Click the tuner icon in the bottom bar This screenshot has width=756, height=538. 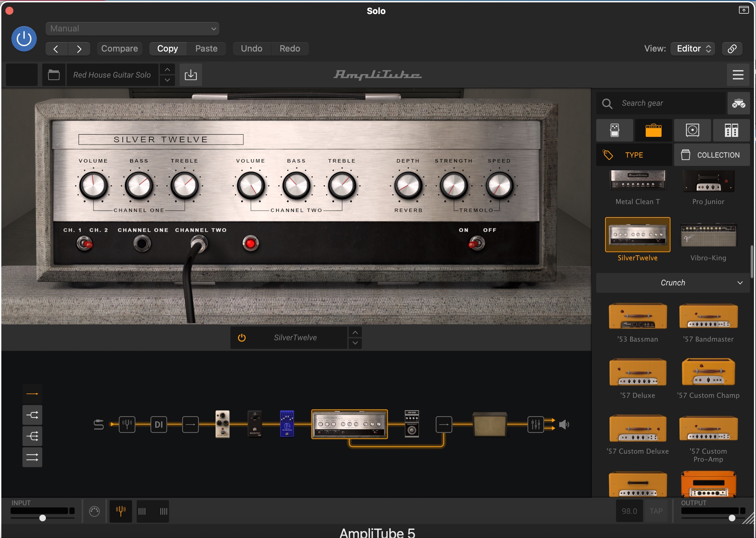point(121,511)
